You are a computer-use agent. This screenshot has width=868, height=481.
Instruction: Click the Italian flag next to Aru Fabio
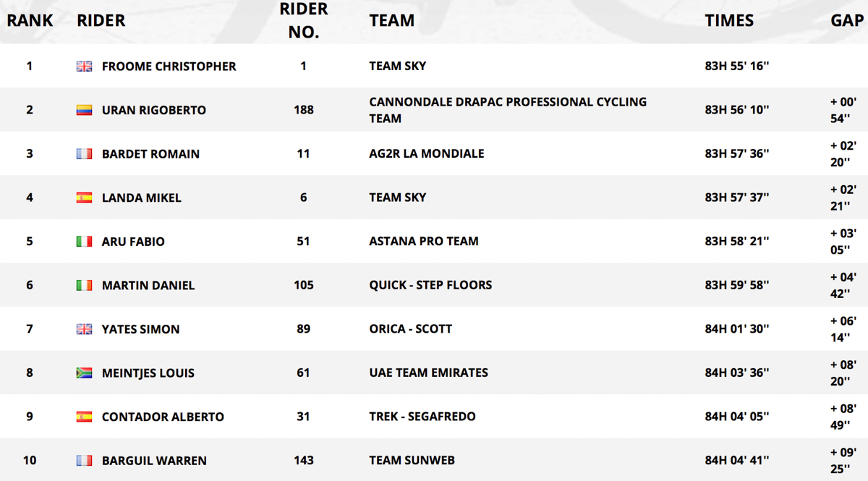(84, 242)
